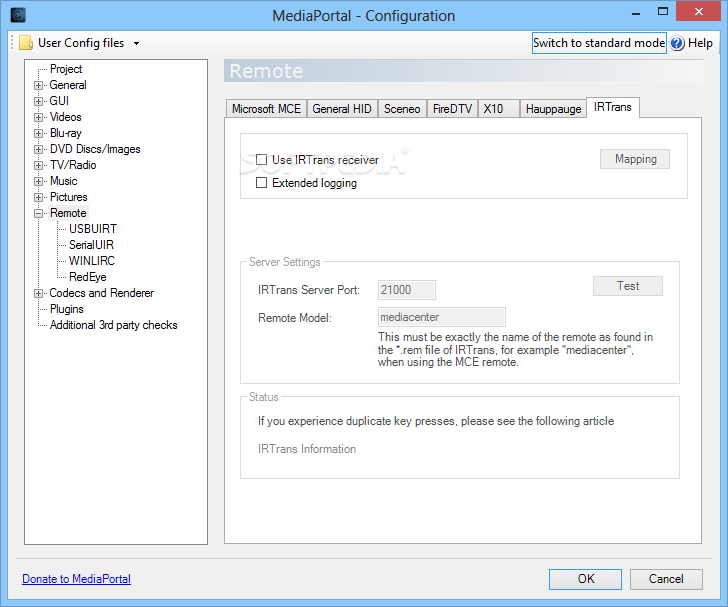Expand the Blu-ray tree node
The height and width of the screenshot is (607, 728).
39,133
